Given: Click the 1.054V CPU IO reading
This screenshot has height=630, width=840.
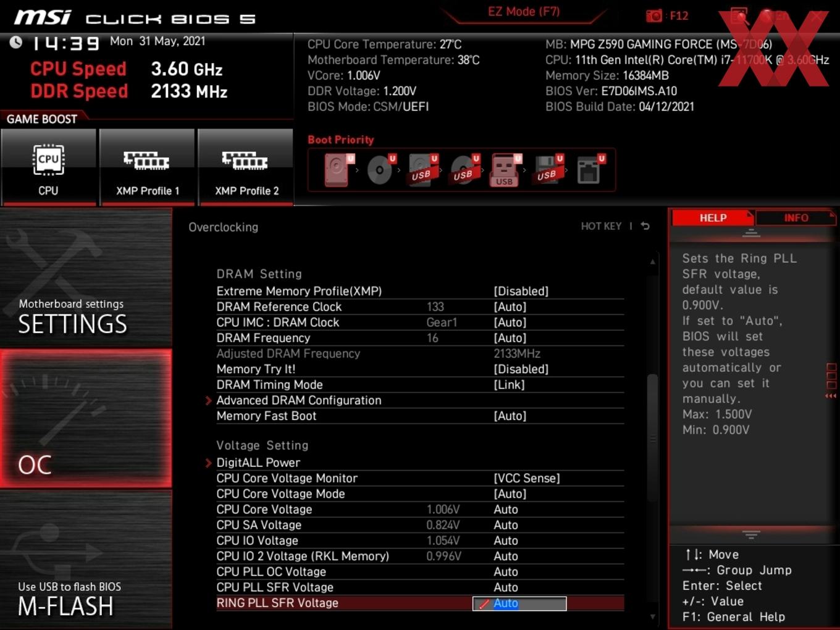Looking at the screenshot, I should coord(443,540).
